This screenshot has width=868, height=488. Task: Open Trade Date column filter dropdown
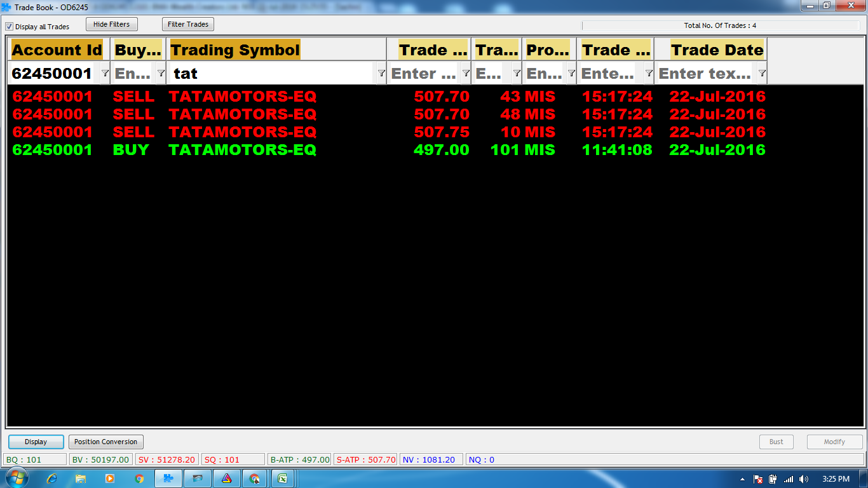point(762,73)
